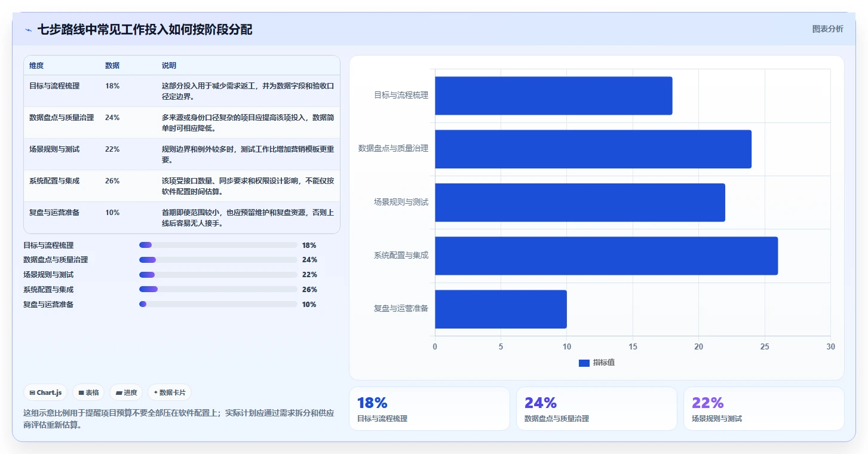
Task: Click description starting 这部分投入用于减少需求返工
Action: [248, 91]
